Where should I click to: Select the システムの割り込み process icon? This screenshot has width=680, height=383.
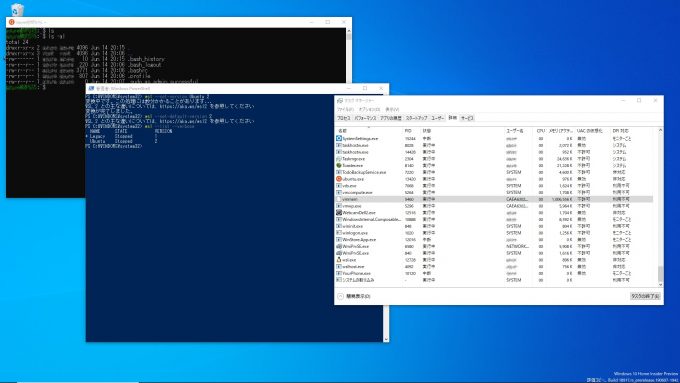339,280
